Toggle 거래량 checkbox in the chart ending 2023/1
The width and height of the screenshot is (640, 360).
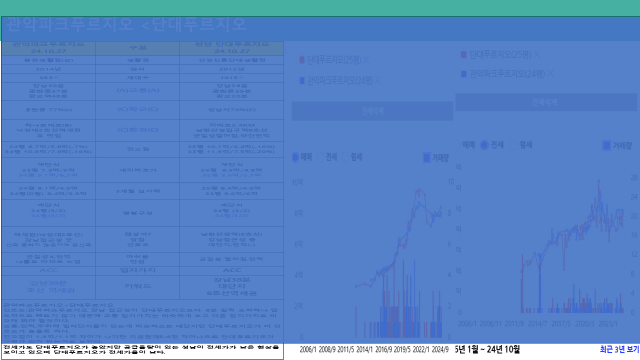coord(607,145)
